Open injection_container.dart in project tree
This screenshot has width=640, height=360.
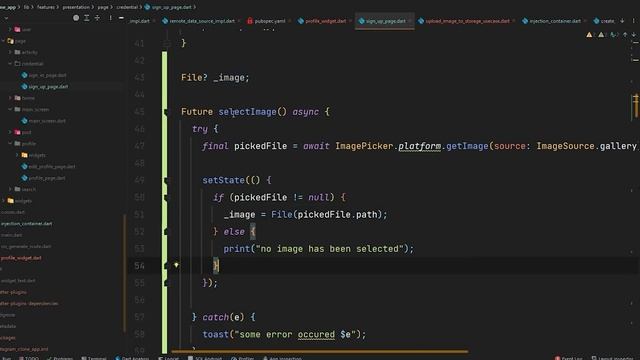[x=26, y=224]
